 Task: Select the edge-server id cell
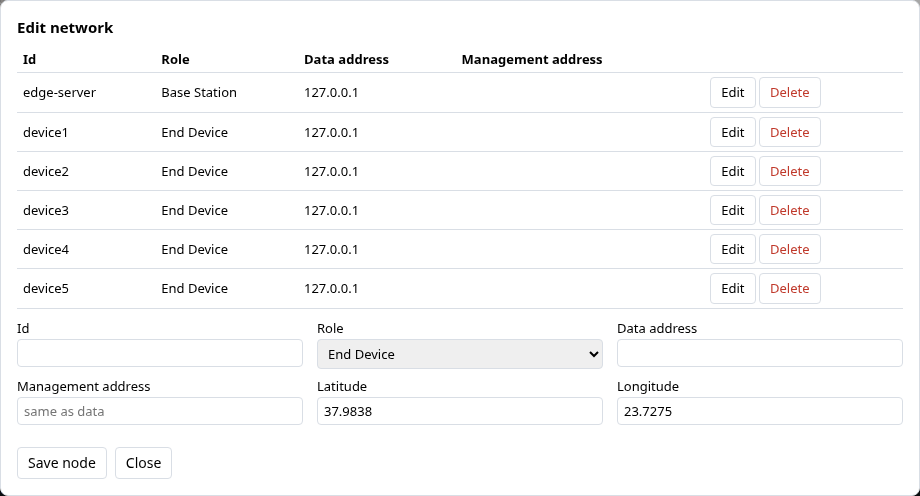pyautogui.click(x=59, y=93)
